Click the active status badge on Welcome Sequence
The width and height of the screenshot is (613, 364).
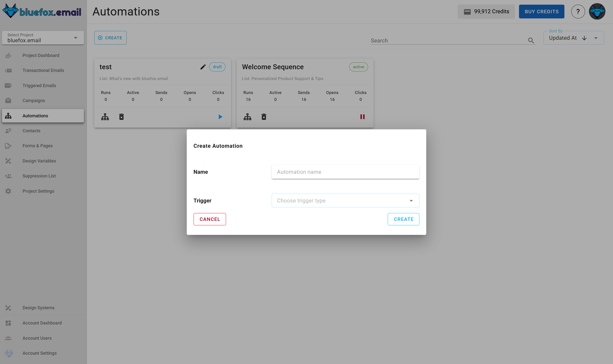358,67
